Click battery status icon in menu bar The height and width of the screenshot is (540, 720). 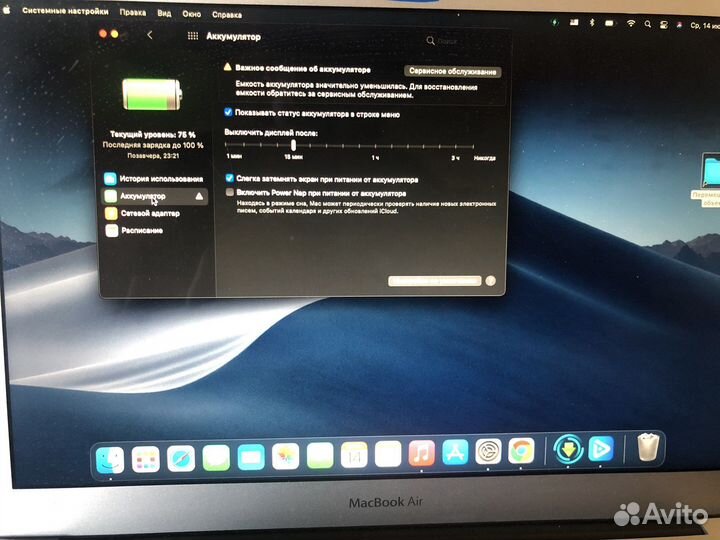(610, 23)
